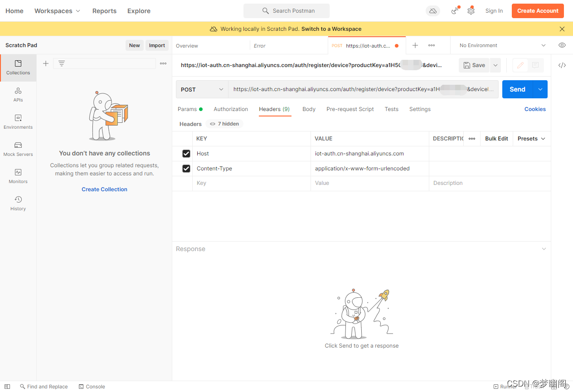573x392 pixels.
Task: Open the APIs sidebar panel
Action: pyautogui.click(x=18, y=95)
